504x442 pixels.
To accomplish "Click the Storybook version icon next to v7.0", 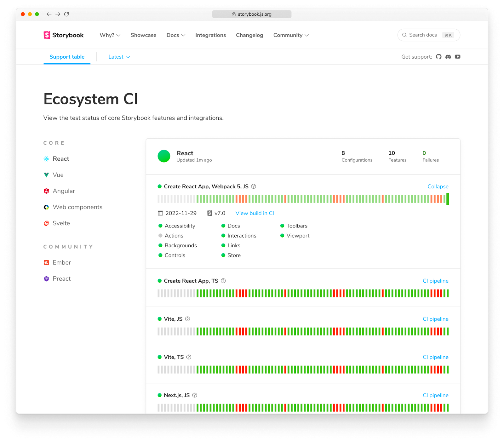I will point(209,213).
